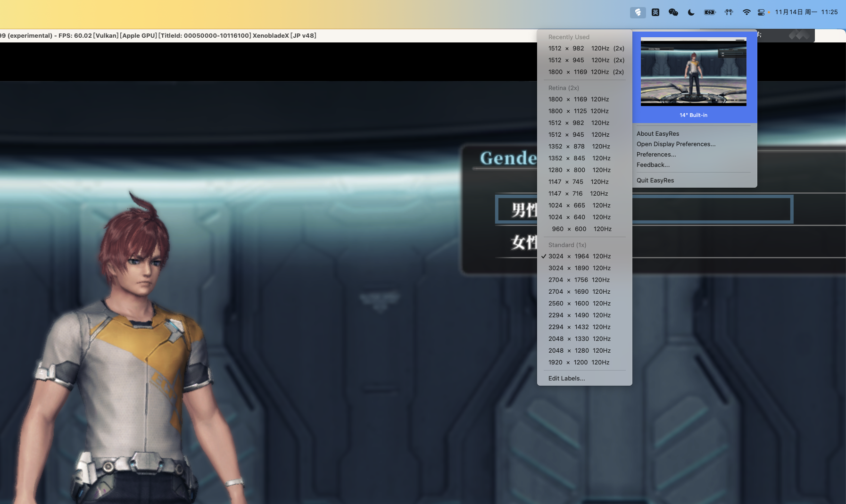Click the WeChat menu bar icon

click(x=673, y=12)
